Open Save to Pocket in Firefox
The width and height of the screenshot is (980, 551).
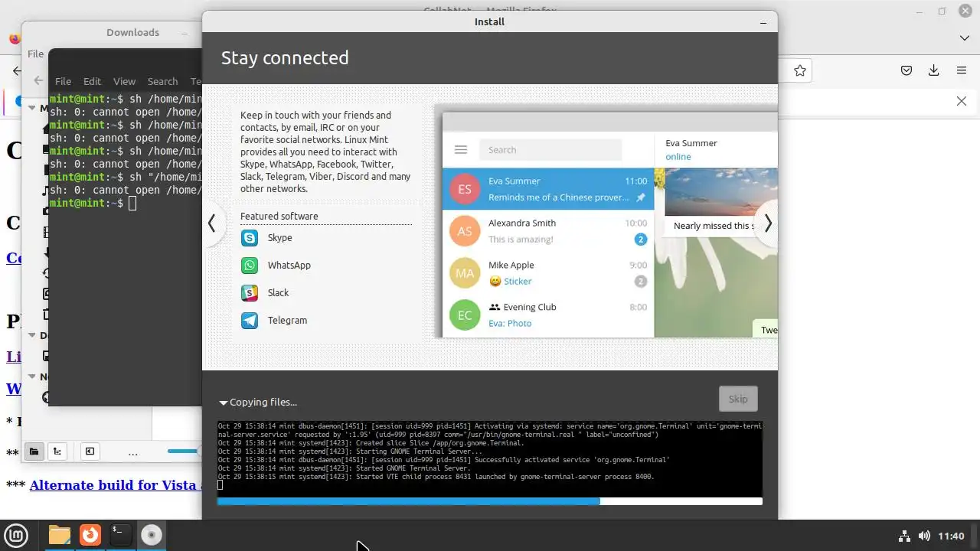tap(906, 70)
